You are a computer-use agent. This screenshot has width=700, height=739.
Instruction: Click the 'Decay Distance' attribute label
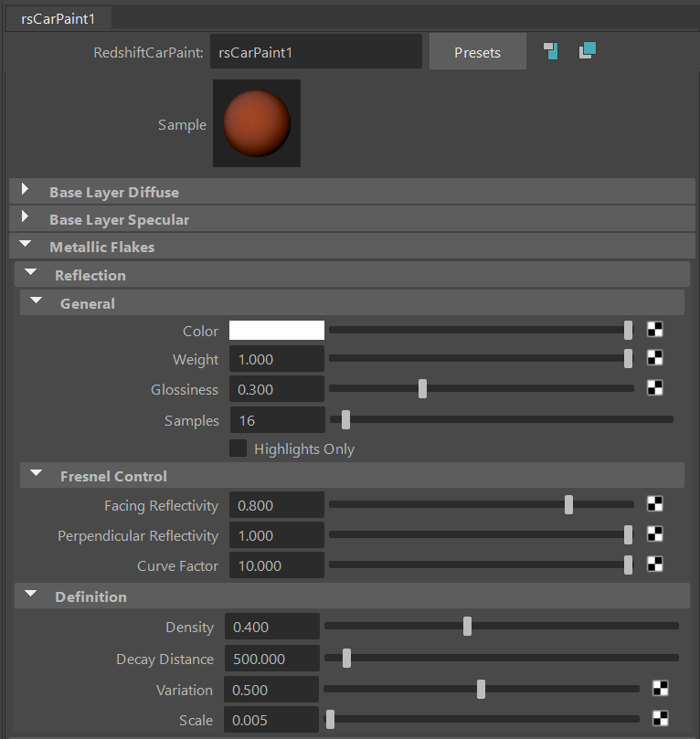click(165, 659)
